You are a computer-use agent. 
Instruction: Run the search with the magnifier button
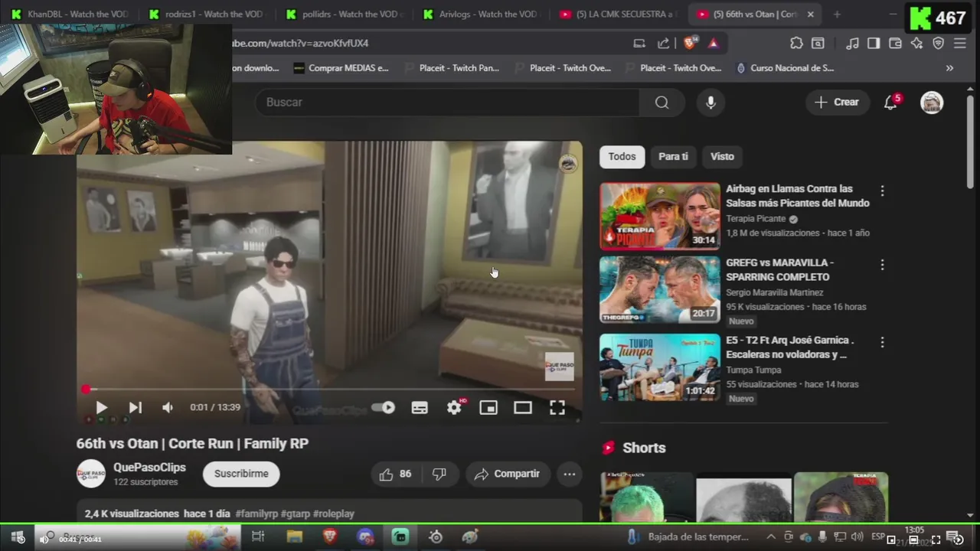[x=662, y=103]
